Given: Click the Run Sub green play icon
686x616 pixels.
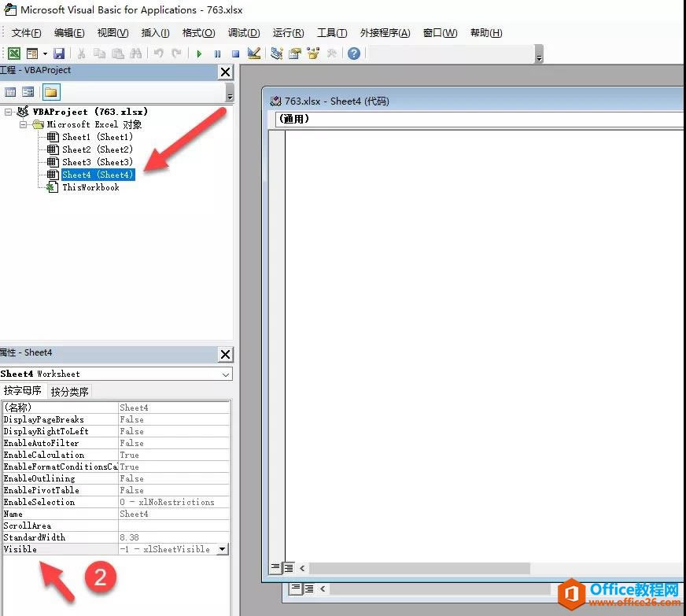Looking at the screenshot, I should 199,53.
